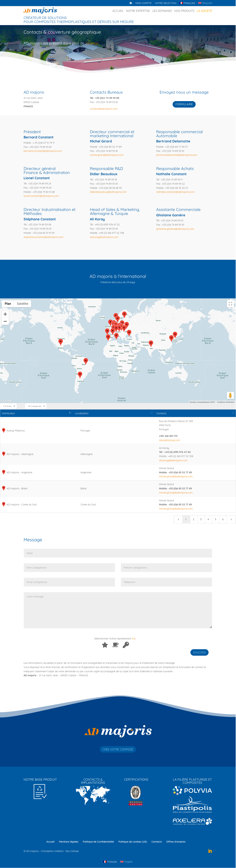The width and height of the screenshot is (236, 868).
Task: Focus the Nom (obligatoire) field
Action: click(x=69, y=567)
